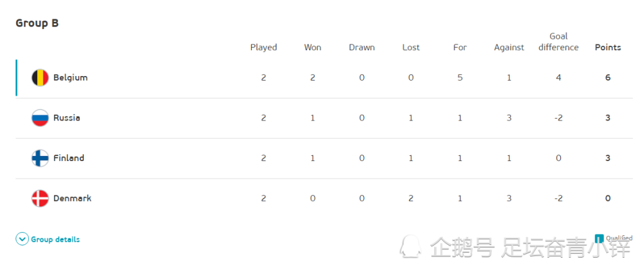Select the Against column header
This screenshot has height=270, width=644.
tap(509, 48)
